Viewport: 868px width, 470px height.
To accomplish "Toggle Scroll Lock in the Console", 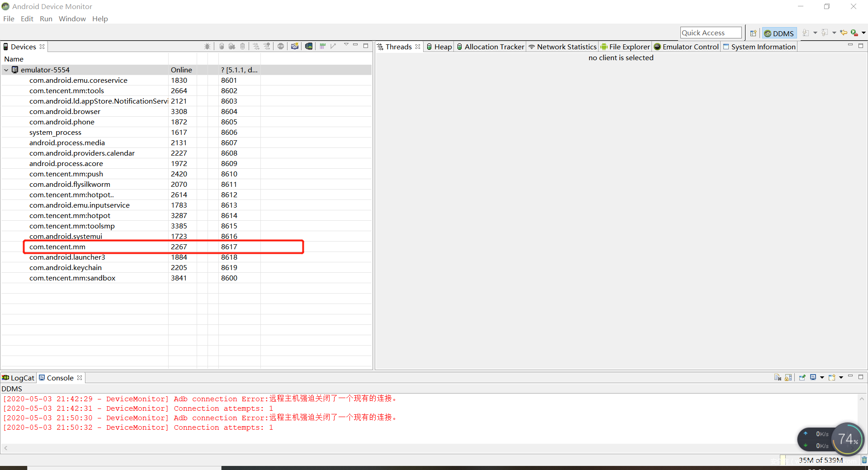I will (788, 378).
